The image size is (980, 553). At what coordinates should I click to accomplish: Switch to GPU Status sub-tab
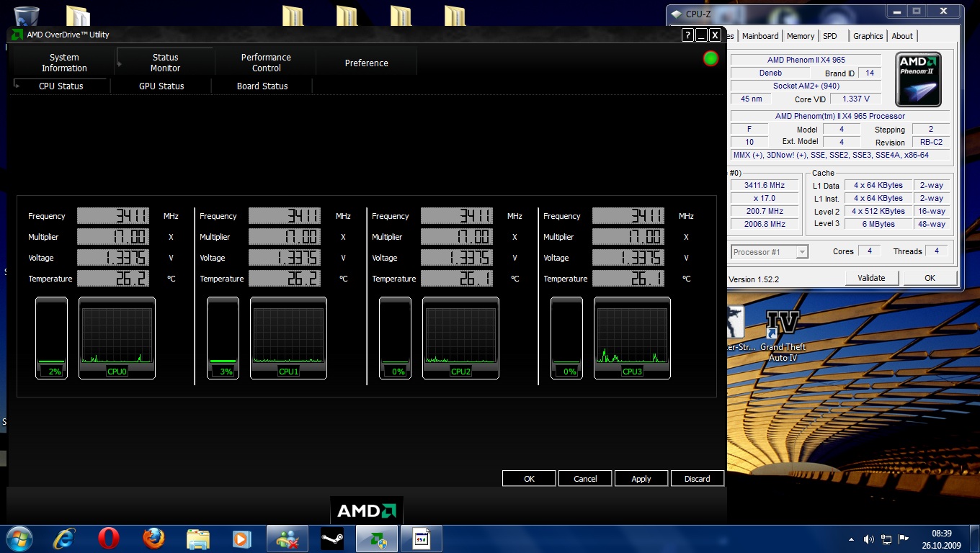(161, 86)
